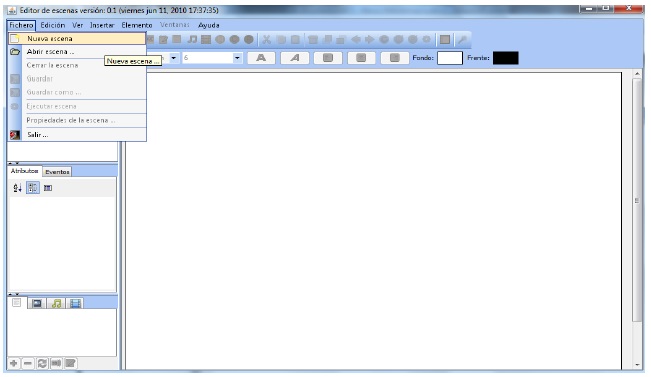Open the video filmstrip resources tab

(75, 304)
